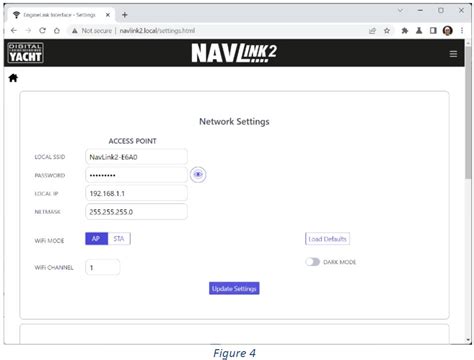
Task: Click the Local IP field 192.168.1.1
Action: pyautogui.click(x=136, y=193)
